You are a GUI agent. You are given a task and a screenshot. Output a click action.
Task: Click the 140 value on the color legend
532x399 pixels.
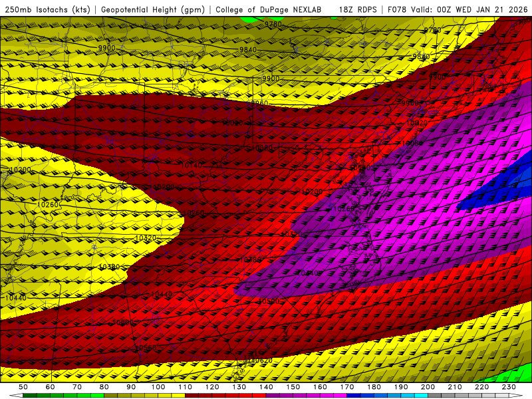click(266, 387)
